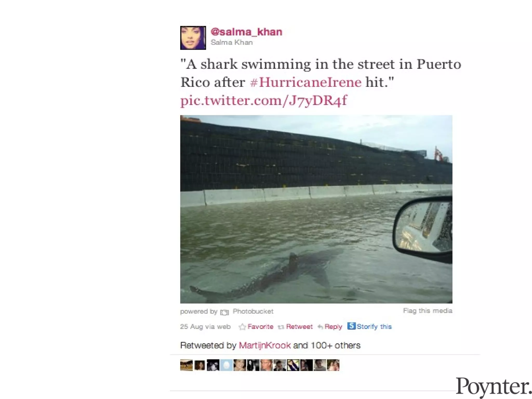Image resolution: width=532 pixels, height=399 pixels.
Task: Click the Favorite text button
Action: click(260, 327)
